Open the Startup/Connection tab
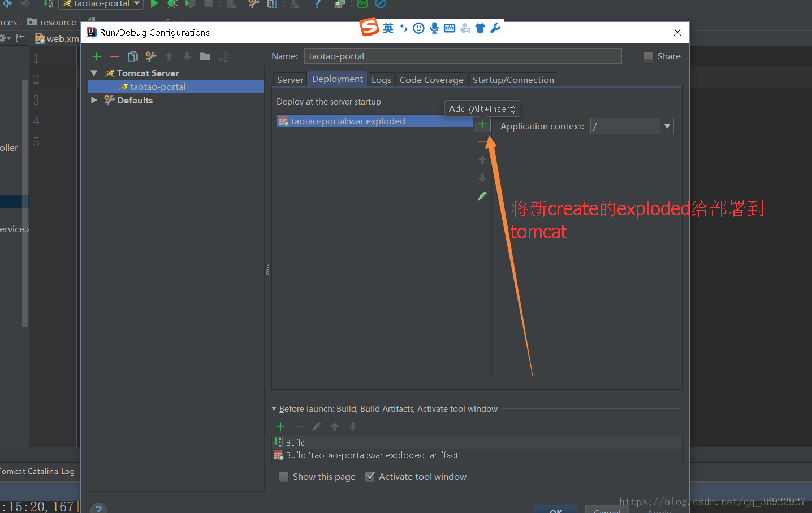 [513, 80]
